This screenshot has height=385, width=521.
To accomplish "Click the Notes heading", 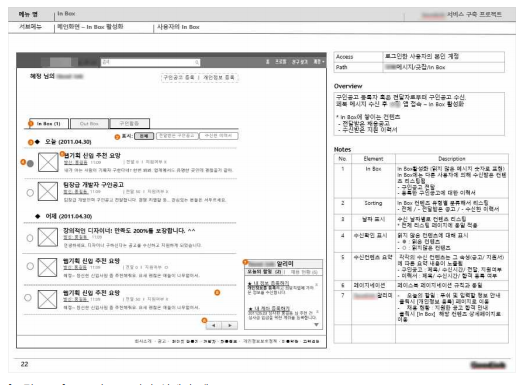I will 342,149.
